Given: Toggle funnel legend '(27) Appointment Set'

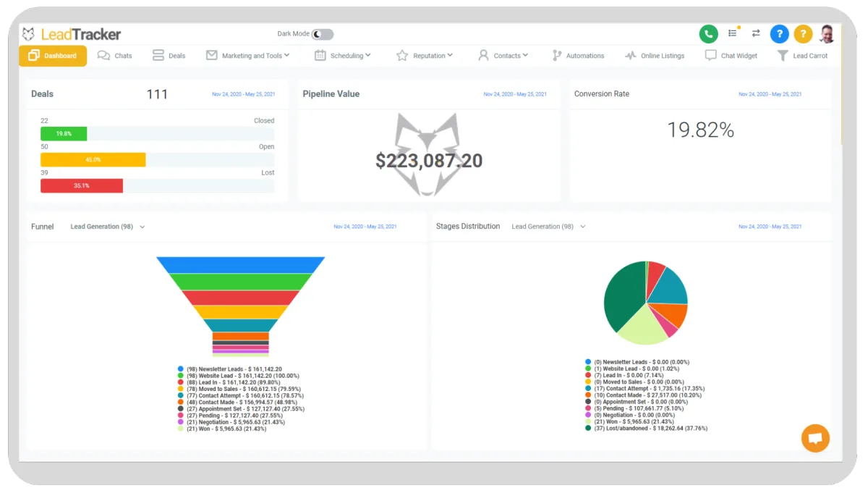Looking at the screenshot, I should (241, 408).
